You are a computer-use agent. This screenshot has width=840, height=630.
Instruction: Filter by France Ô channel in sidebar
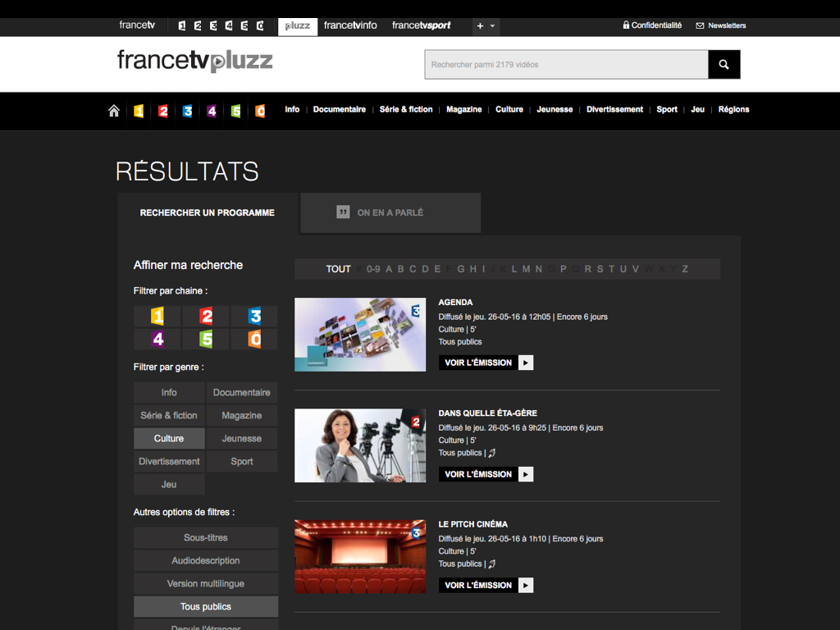tap(254, 339)
